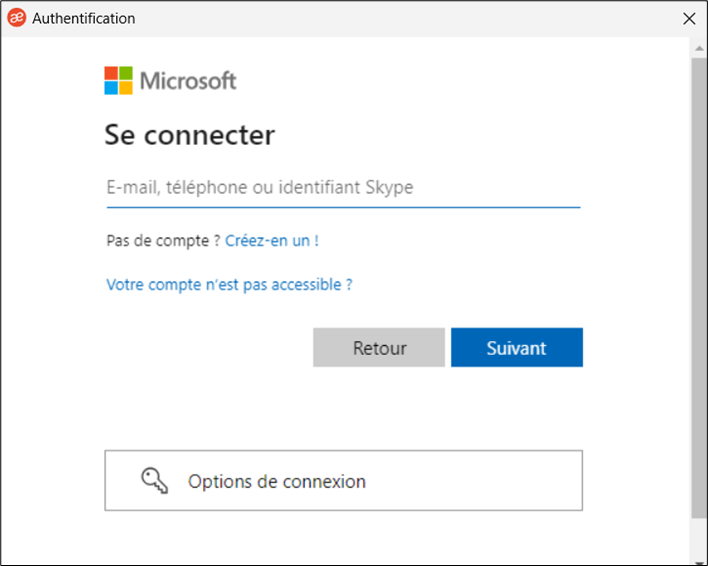Click the Se connecter heading
This screenshot has height=566, width=708.
[x=190, y=135]
